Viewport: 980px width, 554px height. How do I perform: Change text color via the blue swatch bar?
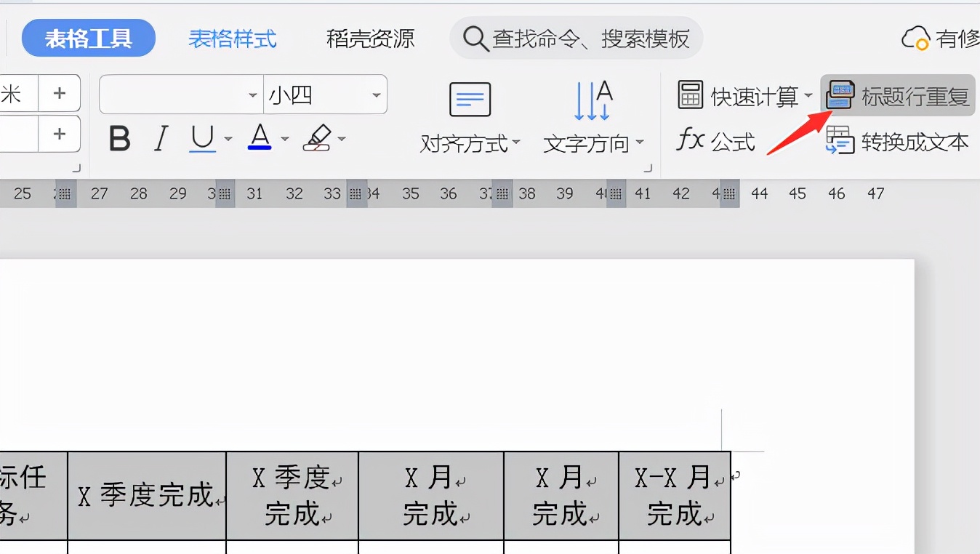[x=260, y=148]
